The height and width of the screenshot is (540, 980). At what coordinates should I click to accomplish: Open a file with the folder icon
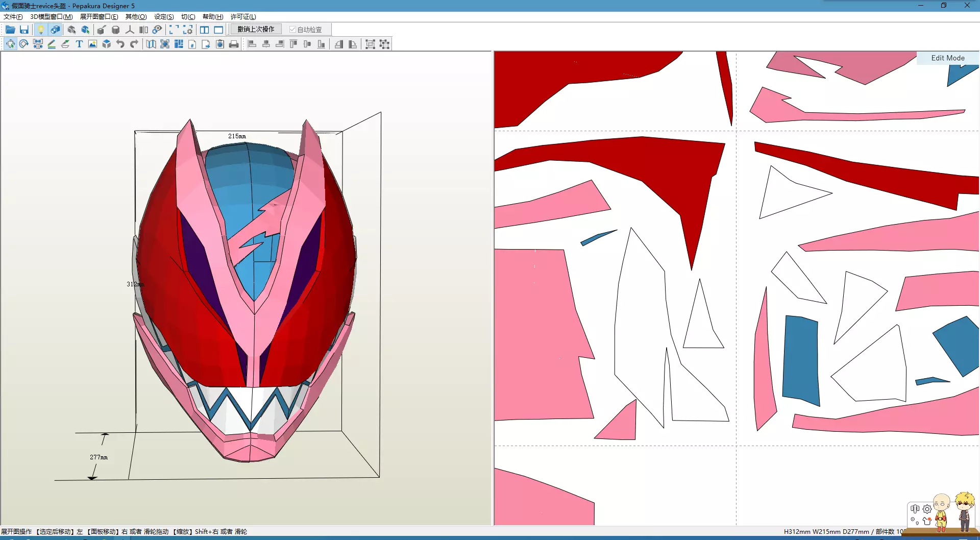point(10,30)
